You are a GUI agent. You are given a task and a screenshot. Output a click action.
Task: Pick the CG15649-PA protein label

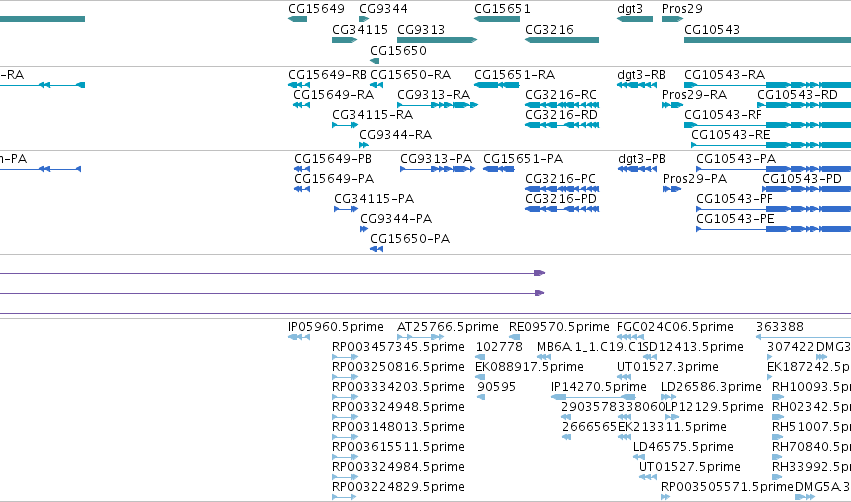334,179
